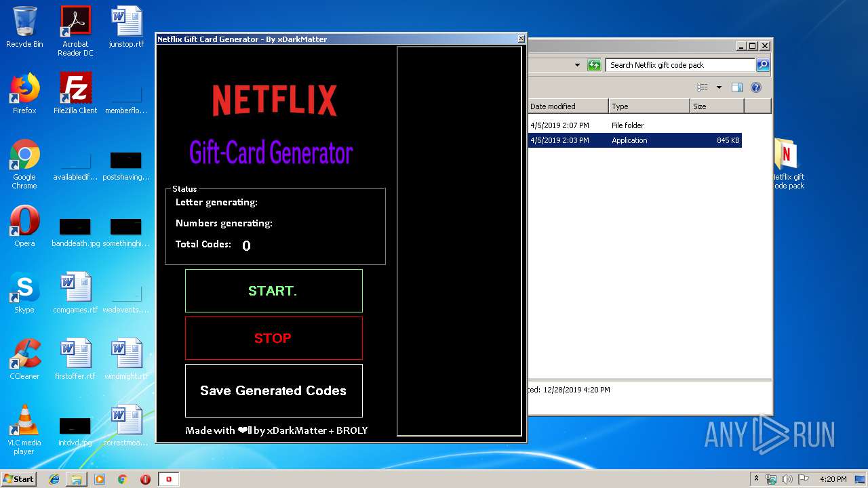Viewport: 868px width, 488px height.
Task: Click the search magnifier icon in Explorer
Action: (763, 65)
